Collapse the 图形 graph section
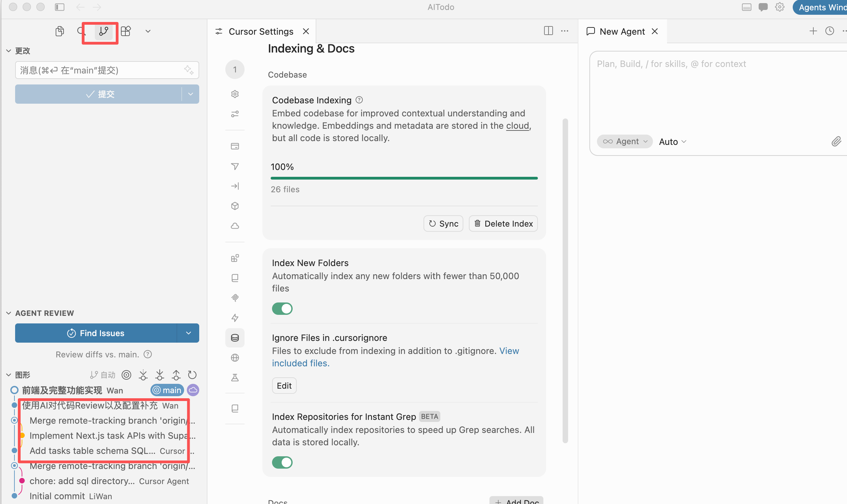 coord(9,375)
